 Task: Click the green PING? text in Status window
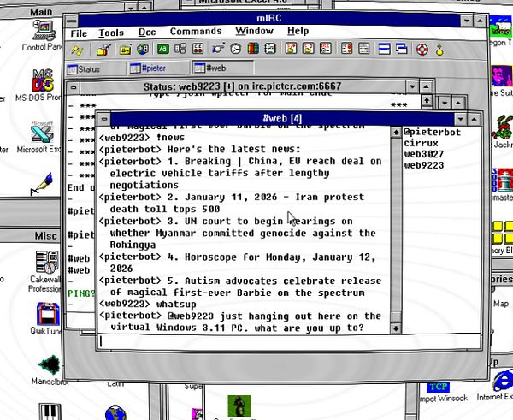click(80, 293)
